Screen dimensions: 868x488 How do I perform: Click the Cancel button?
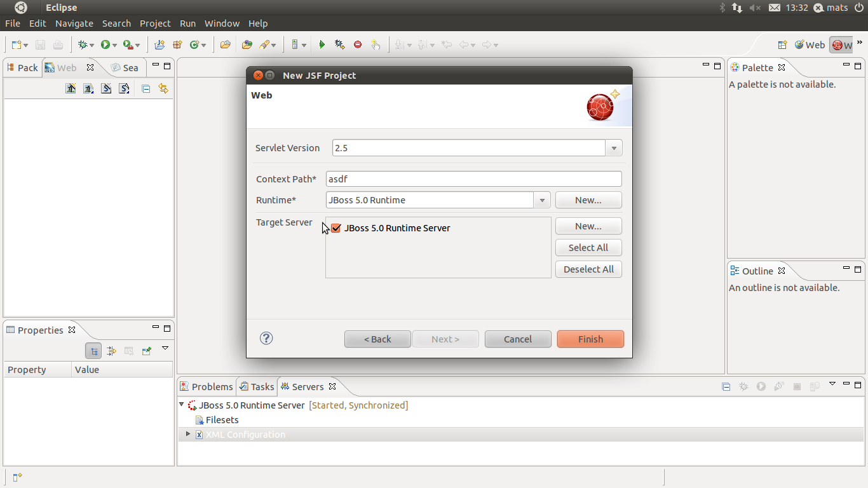click(518, 339)
